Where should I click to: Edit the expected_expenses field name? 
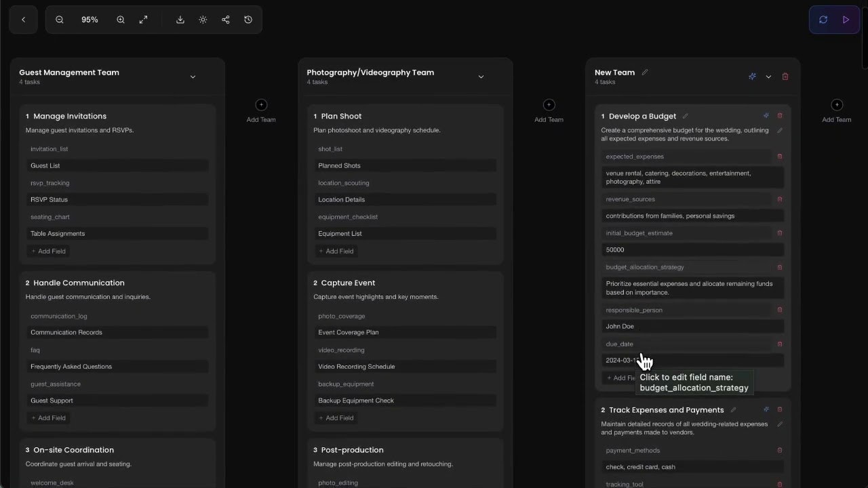click(686, 157)
